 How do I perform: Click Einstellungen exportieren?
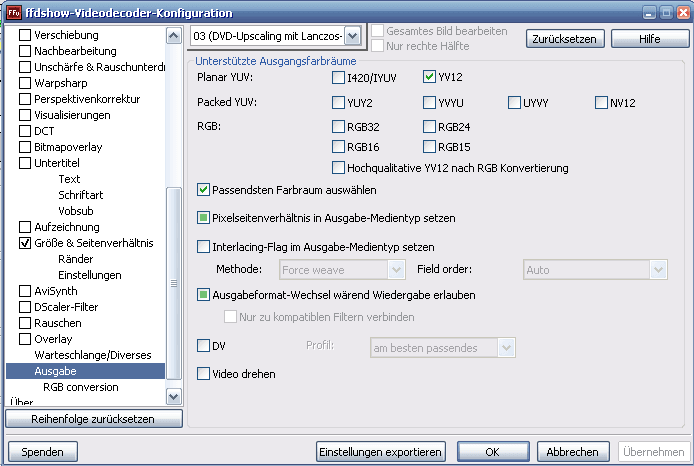click(x=380, y=452)
